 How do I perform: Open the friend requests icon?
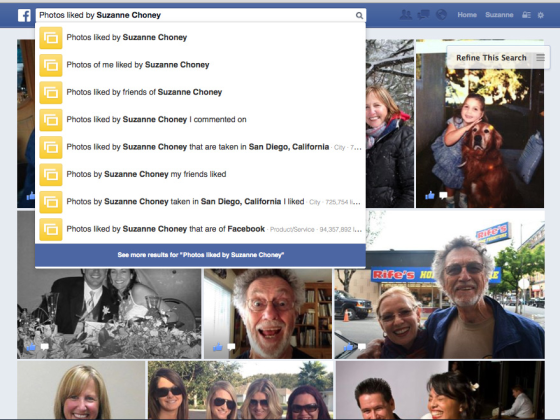click(x=405, y=15)
